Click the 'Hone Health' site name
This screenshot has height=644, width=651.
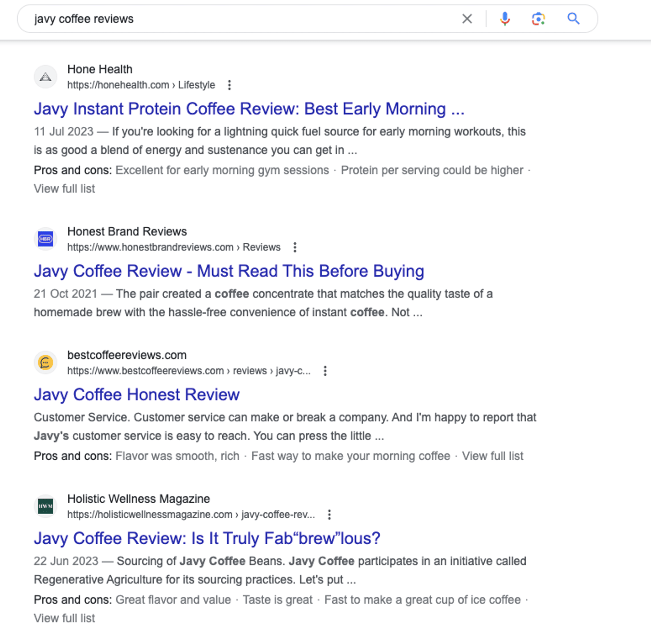point(100,69)
